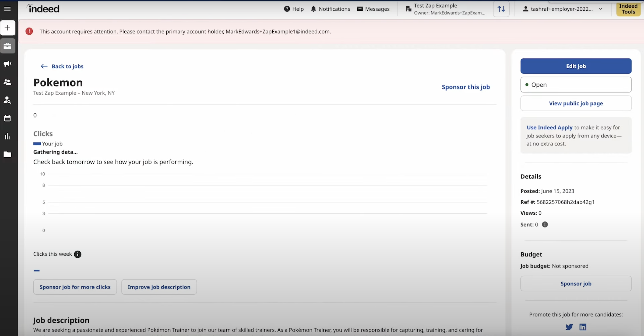Open the Open job status dropdown
644x336 pixels.
[576, 85]
